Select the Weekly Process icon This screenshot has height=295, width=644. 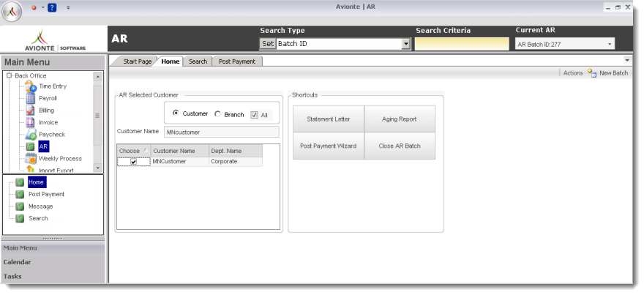point(31,158)
